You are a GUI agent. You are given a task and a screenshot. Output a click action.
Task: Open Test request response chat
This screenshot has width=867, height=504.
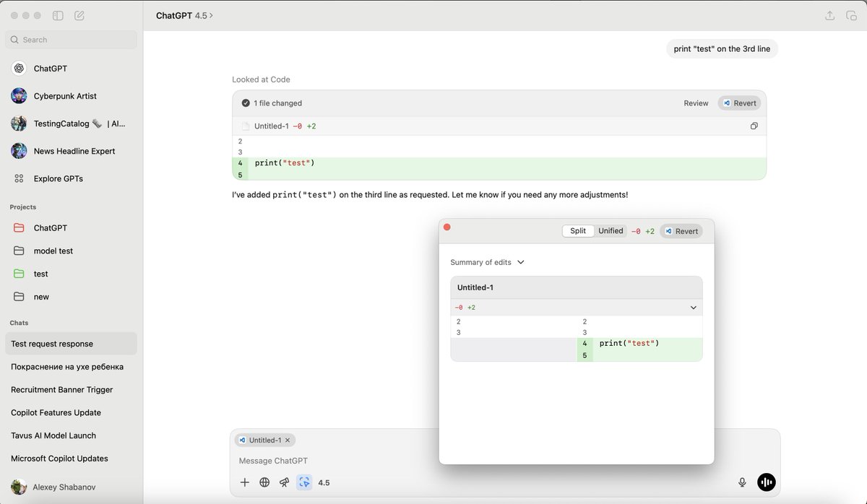71,344
